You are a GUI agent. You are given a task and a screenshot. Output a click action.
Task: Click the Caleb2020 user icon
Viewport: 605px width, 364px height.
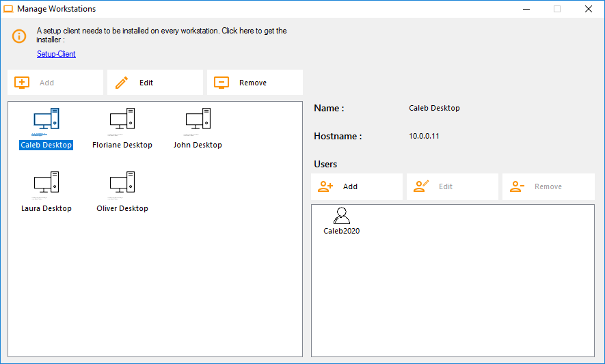341,216
